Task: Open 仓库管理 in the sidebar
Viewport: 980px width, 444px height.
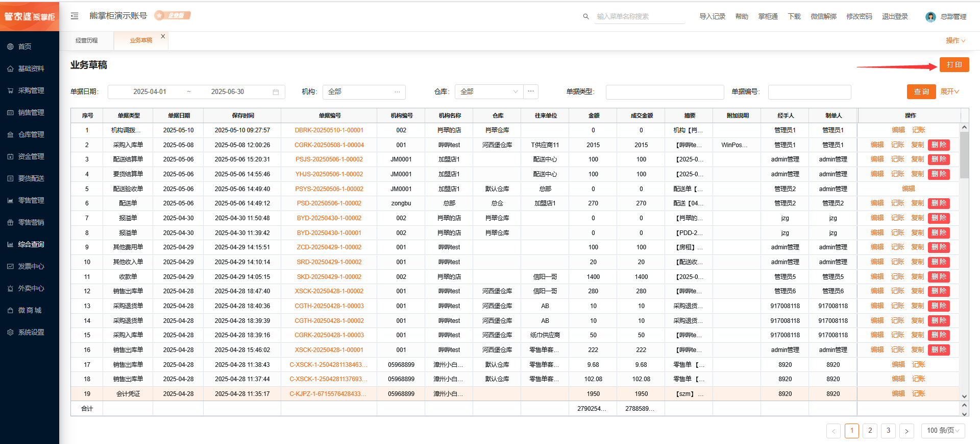Action: tap(31, 134)
